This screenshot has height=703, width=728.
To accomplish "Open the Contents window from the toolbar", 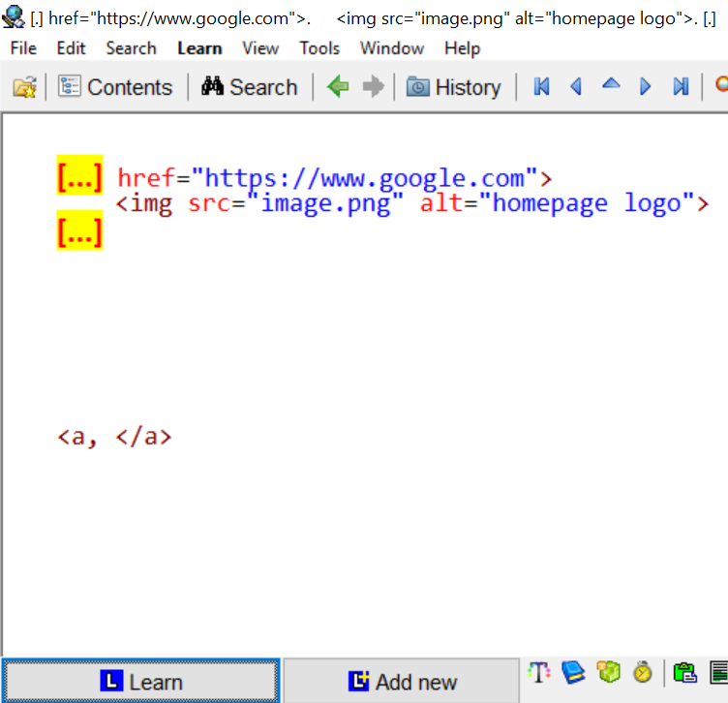I will coord(115,87).
